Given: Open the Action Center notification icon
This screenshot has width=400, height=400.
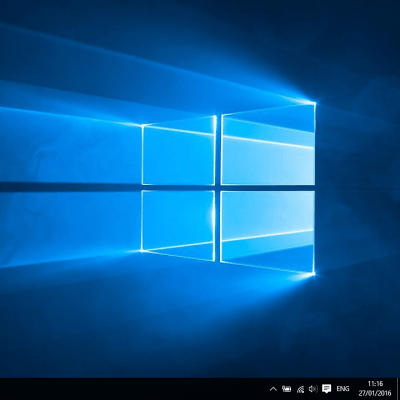Looking at the screenshot, I should 326,389.
